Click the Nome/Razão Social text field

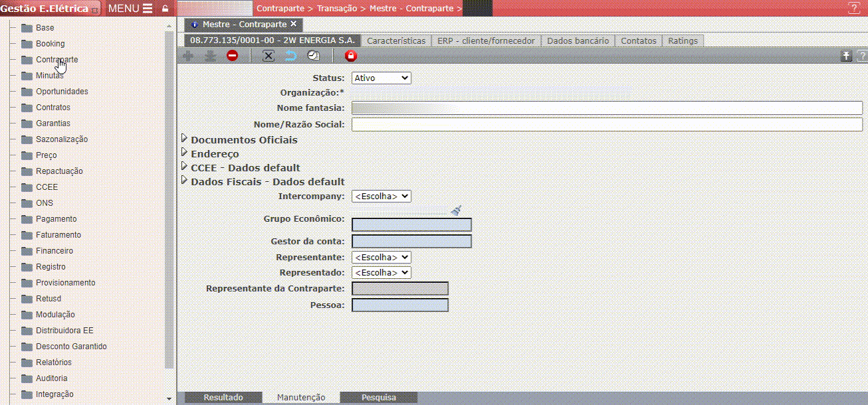pos(606,125)
